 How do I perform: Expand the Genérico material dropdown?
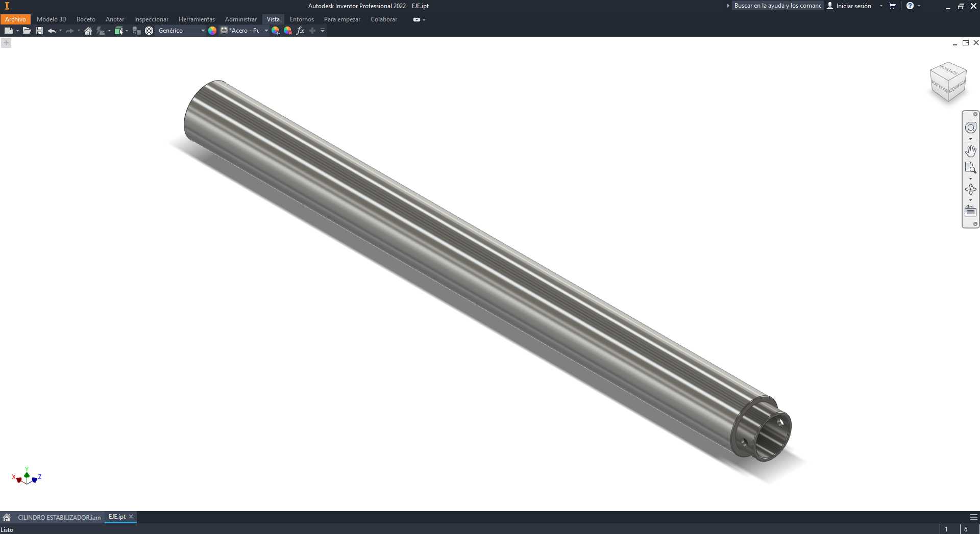pos(203,31)
